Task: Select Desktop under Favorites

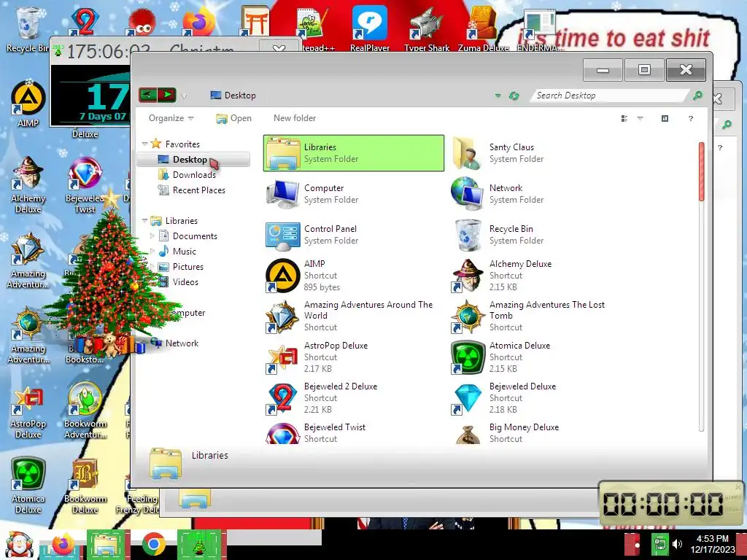Action: (x=193, y=160)
